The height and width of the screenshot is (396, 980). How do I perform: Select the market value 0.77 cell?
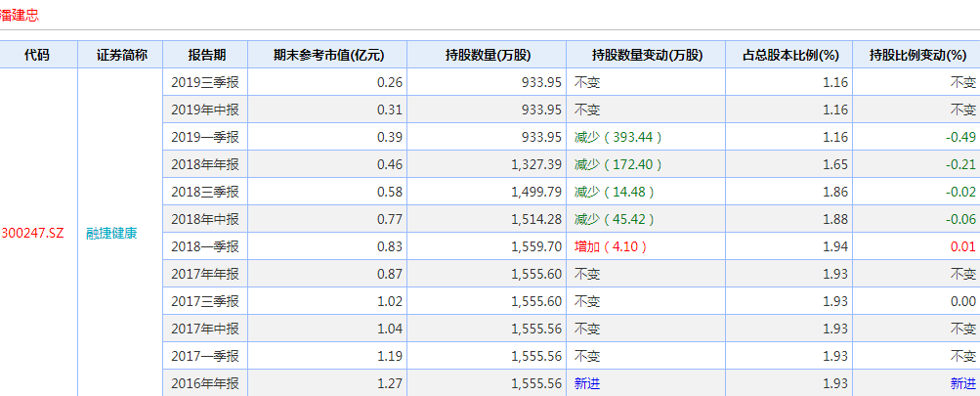point(327,219)
